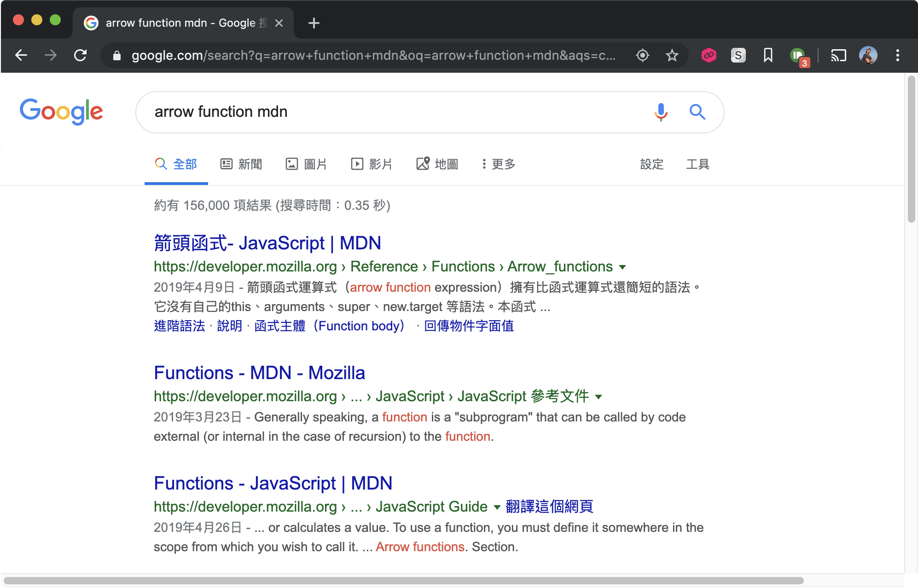Click the green URL ending in JavaScript Guide
Screen dimensions: 918x588
pyautogui.click(x=320, y=507)
